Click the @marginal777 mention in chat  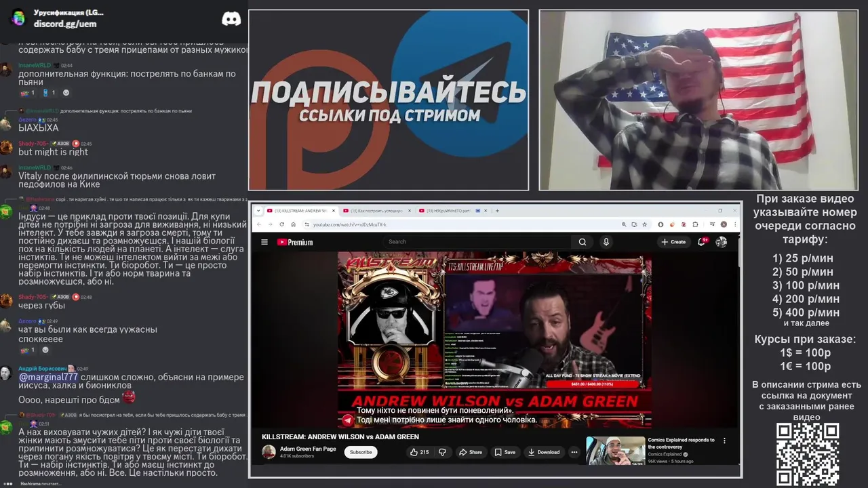(x=48, y=377)
